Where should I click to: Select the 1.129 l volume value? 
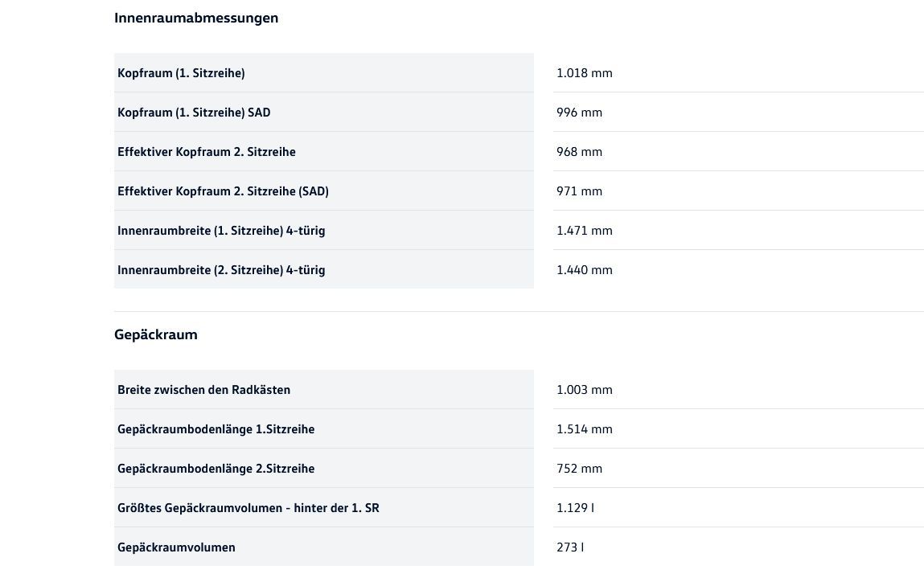coord(576,508)
